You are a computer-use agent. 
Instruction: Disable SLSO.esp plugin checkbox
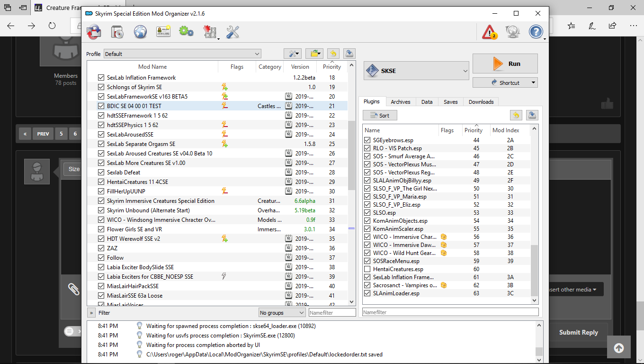367,213
